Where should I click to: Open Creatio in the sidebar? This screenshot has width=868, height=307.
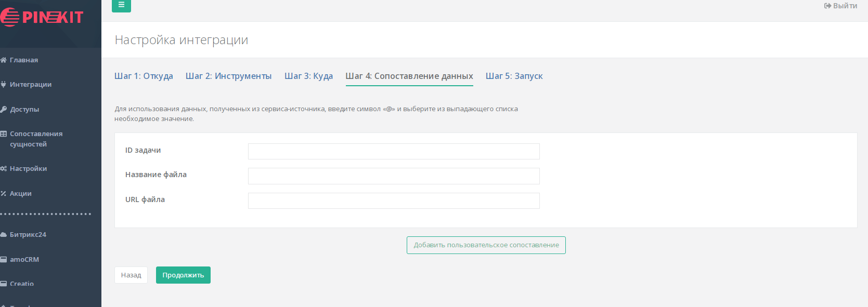[22, 284]
